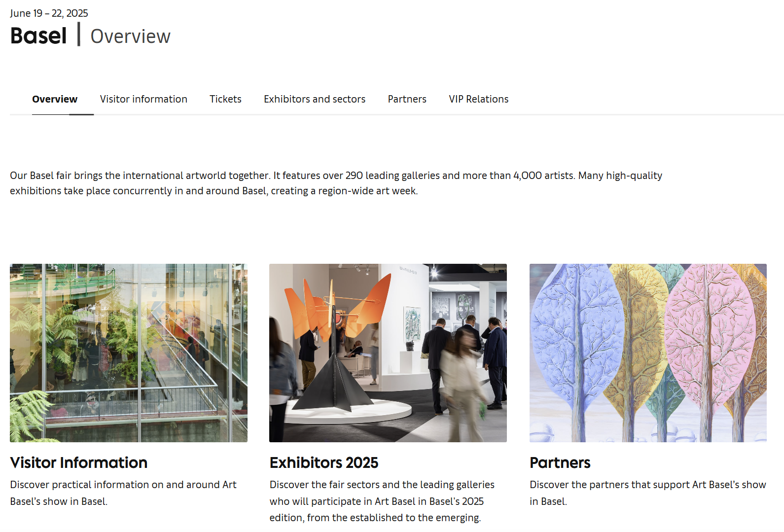Click the bold Basel page title

[38, 36]
